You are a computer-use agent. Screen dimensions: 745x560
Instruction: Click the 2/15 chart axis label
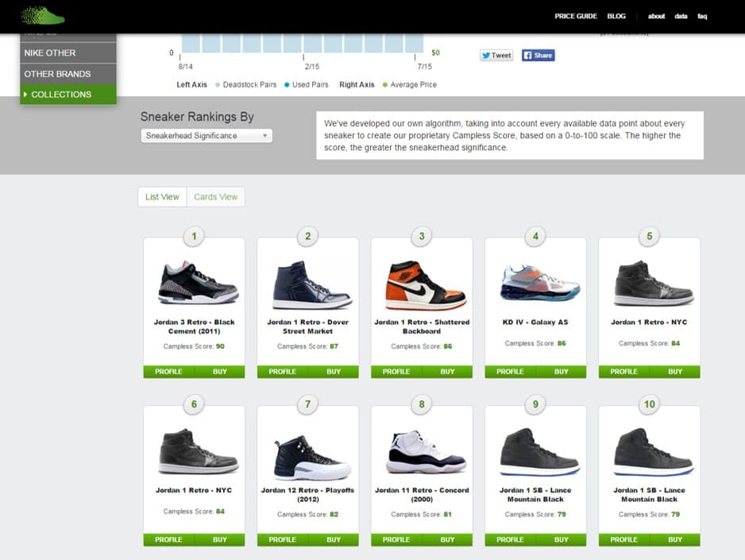pos(312,67)
